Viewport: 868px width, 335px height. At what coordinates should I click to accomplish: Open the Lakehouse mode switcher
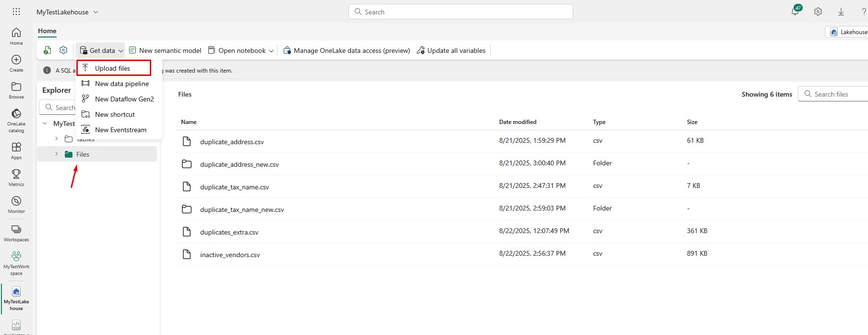[x=847, y=32]
